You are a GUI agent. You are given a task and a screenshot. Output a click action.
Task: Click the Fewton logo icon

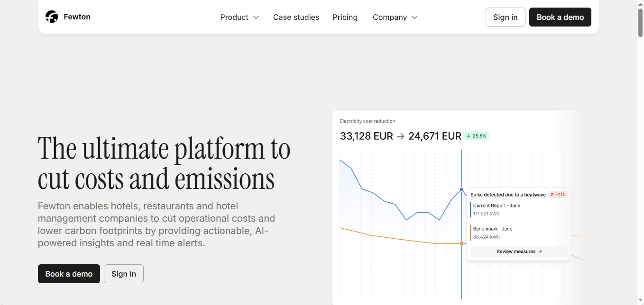tap(52, 17)
